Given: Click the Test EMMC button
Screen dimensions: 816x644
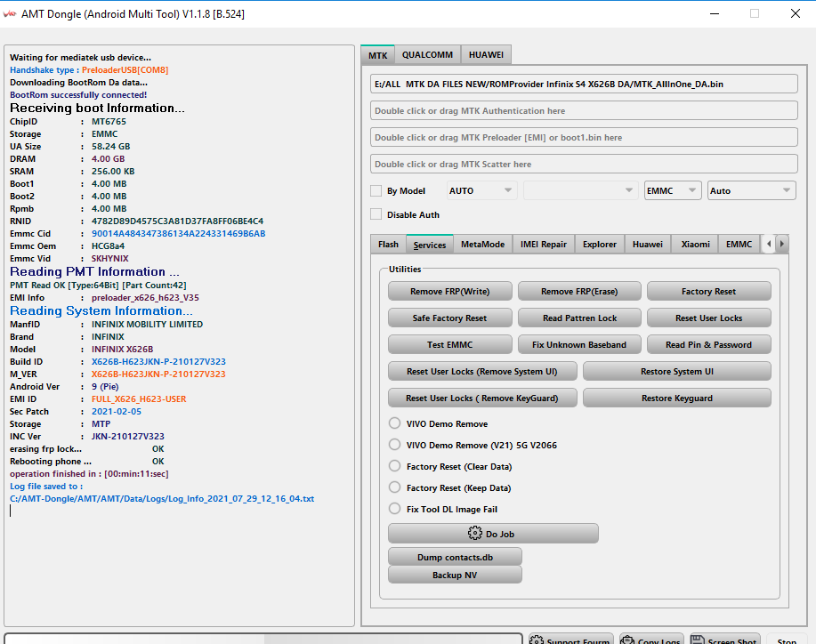Looking at the screenshot, I should [449, 344].
